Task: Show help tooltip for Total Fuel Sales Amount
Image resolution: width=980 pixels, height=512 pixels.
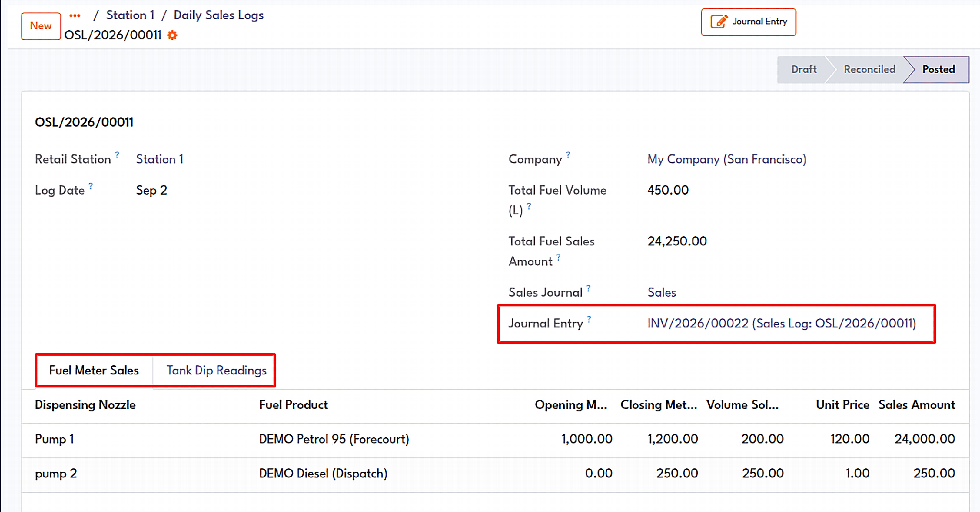Action: point(558,257)
